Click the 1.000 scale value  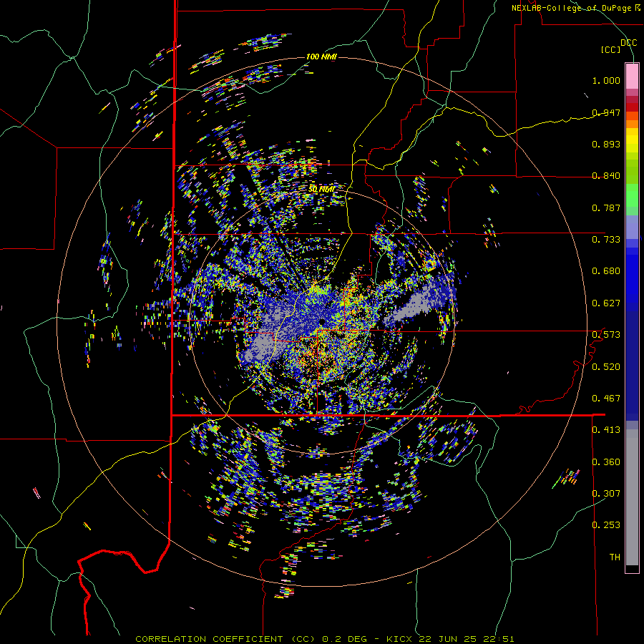(606, 80)
